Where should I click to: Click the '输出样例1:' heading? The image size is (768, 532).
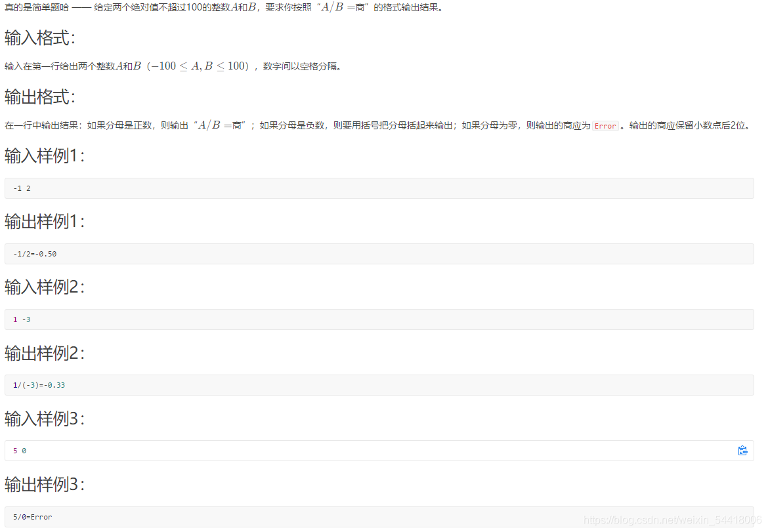(45, 222)
